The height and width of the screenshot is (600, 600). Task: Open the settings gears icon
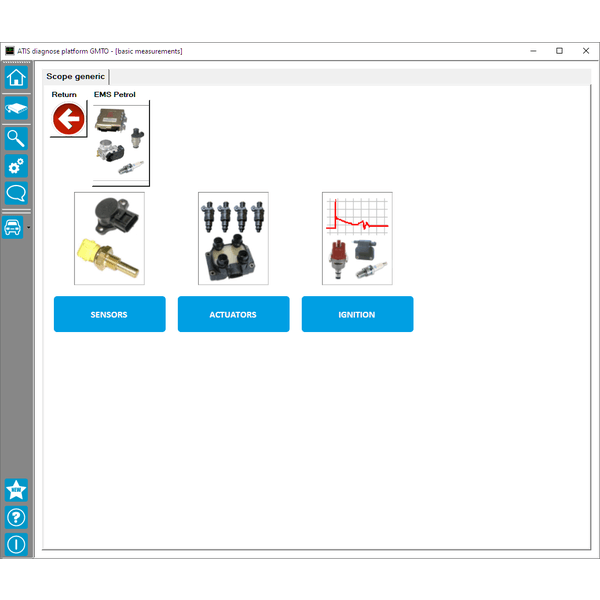coord(16,166)
